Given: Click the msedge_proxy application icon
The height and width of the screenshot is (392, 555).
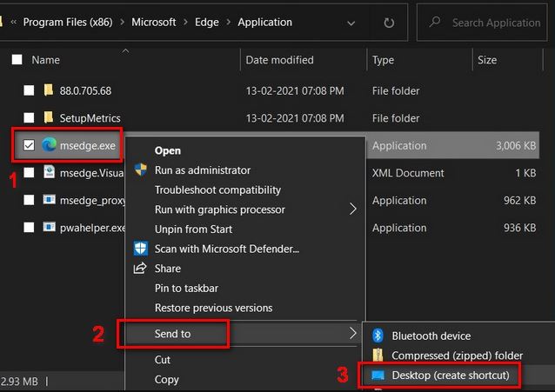Looking at the screenshot, I should tap(49, 200).
